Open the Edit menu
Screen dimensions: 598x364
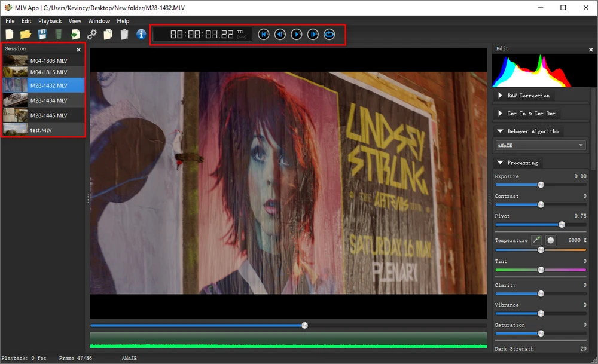(x=26, y=20)
